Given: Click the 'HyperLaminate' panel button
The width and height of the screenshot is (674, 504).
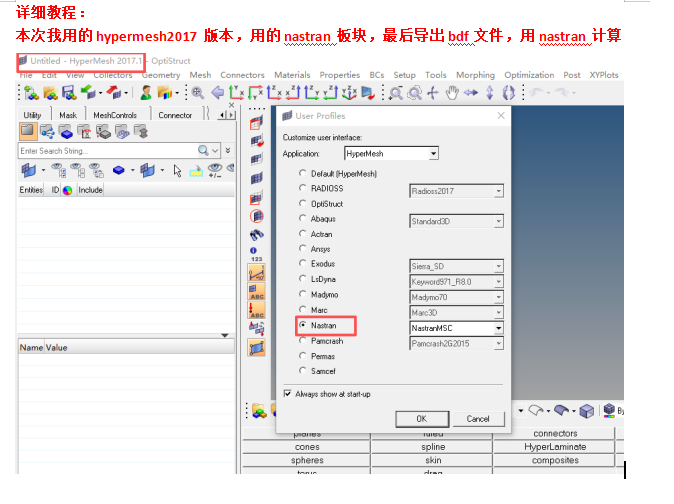Looking at the screenshot, I should click(x=555, y=447).
